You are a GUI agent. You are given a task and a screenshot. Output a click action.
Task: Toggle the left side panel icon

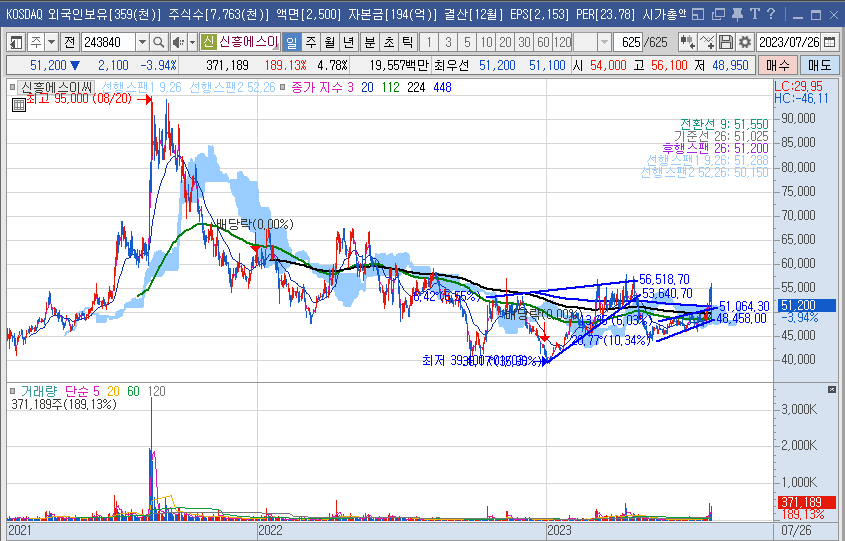click(17, 41)
